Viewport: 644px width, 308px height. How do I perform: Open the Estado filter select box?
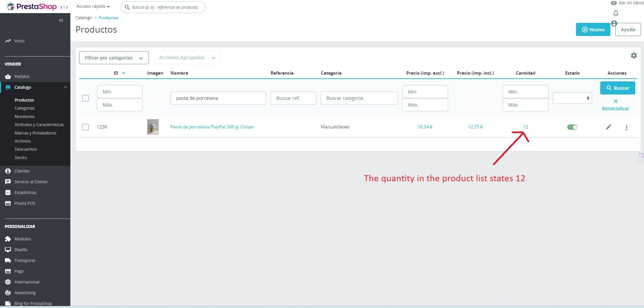[x=572, y=98]
